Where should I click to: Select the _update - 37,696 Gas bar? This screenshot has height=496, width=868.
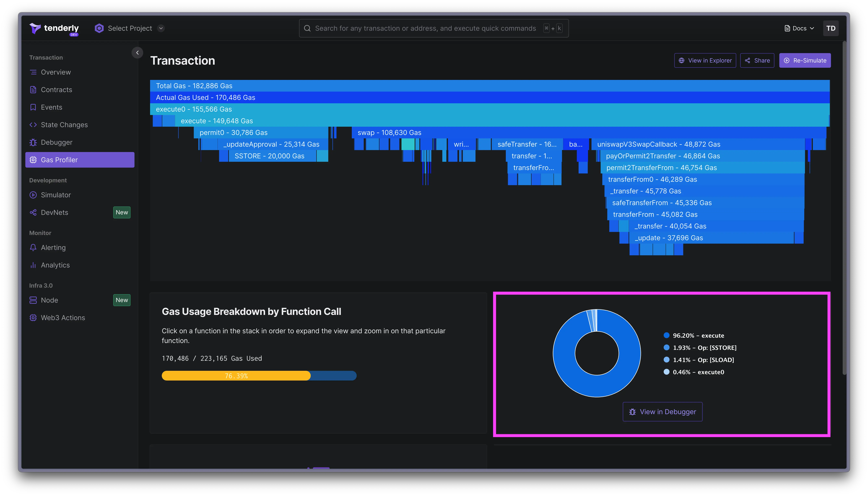(x=711, y=238)
